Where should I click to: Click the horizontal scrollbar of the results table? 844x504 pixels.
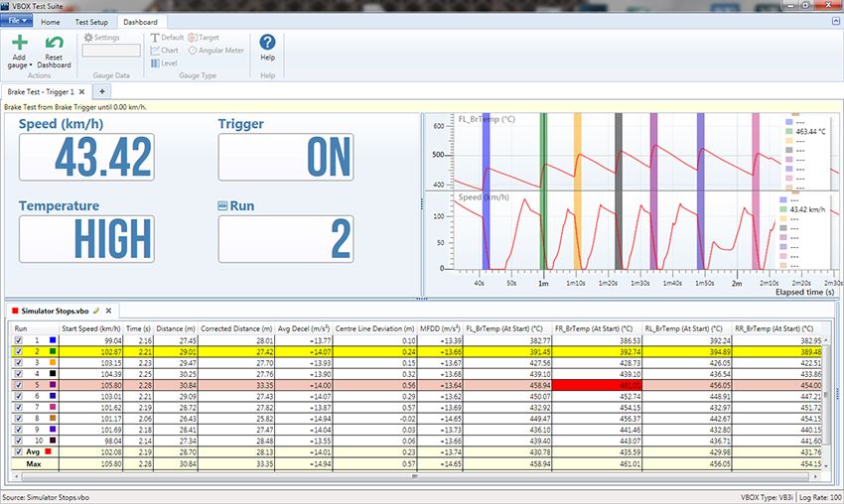point(414,476)
